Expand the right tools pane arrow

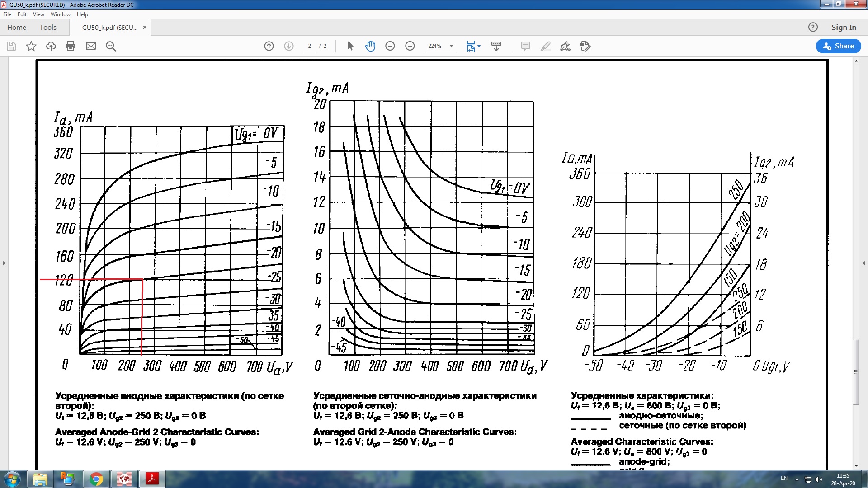864,263
